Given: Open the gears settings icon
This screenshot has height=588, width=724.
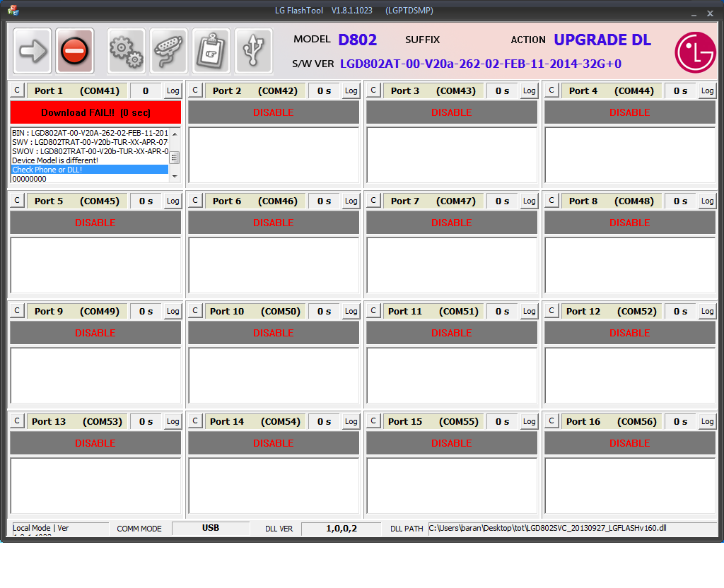Looking at the screenshot, I should pos(127,51).
